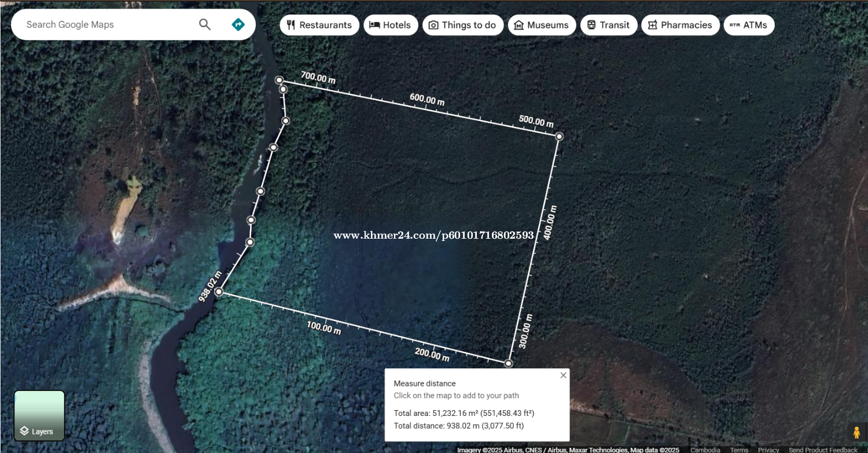Click the measurement start point at 938.02 m
This screenshot has width=868, height=453.
click(x=219, y=292)
